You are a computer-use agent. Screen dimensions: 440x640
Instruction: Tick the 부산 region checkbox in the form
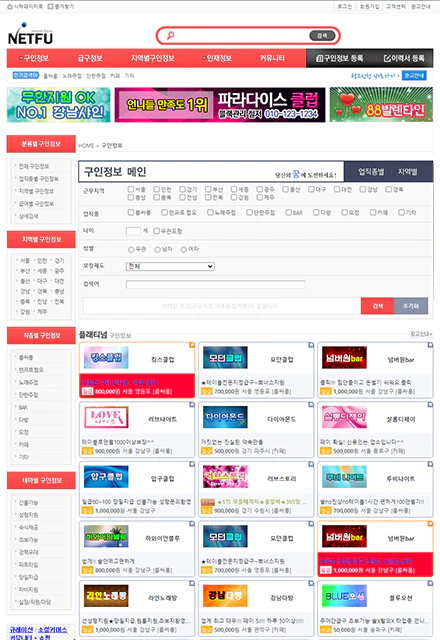[x=208, y=189]
